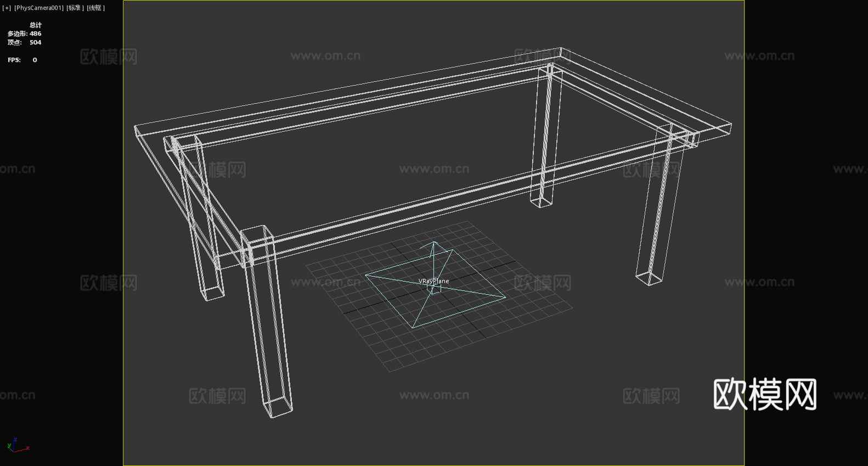This screenshot has width=868, height=466.
Task: Open the [PhysCamera001] view menu
Action: pyautogui.click(x=39, y=8)
